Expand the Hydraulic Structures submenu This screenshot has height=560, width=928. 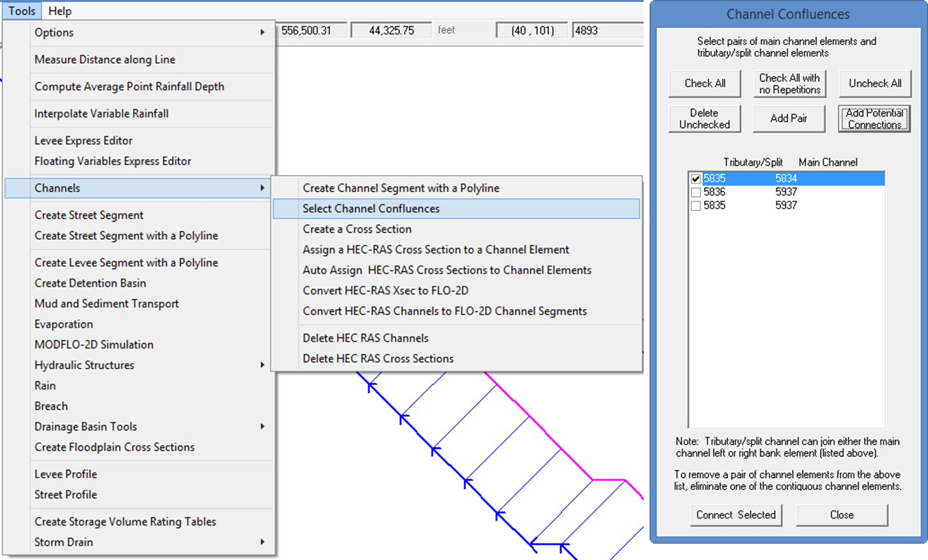click(x=149, y=365)
